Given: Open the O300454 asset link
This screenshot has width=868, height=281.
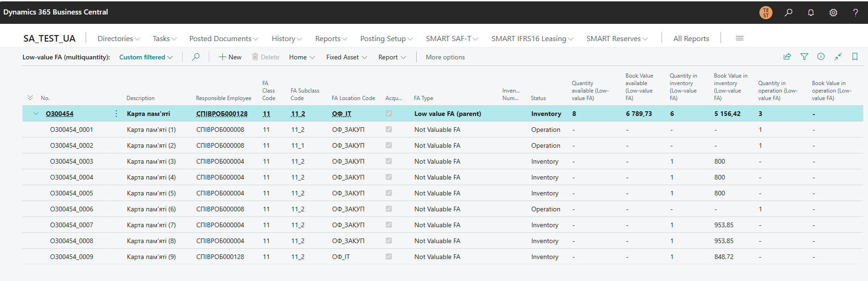Looking at the screenshot, I should click(59, 114).
